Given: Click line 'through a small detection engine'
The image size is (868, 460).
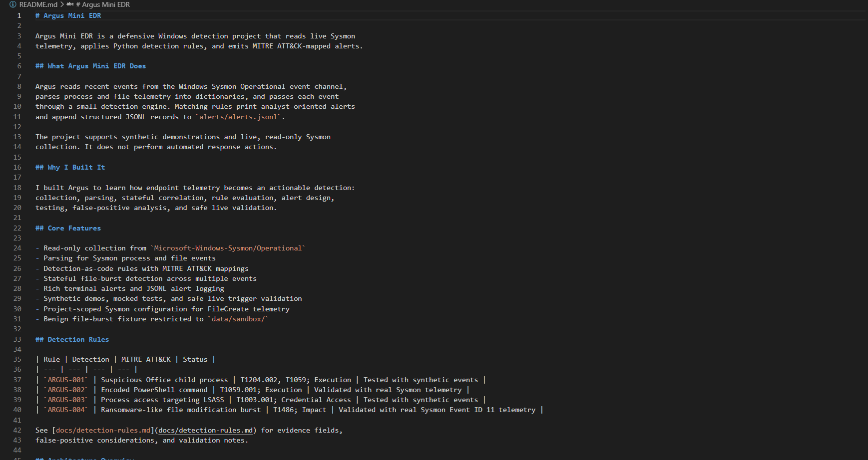Looking at the screenshot, I should point(195,106).
